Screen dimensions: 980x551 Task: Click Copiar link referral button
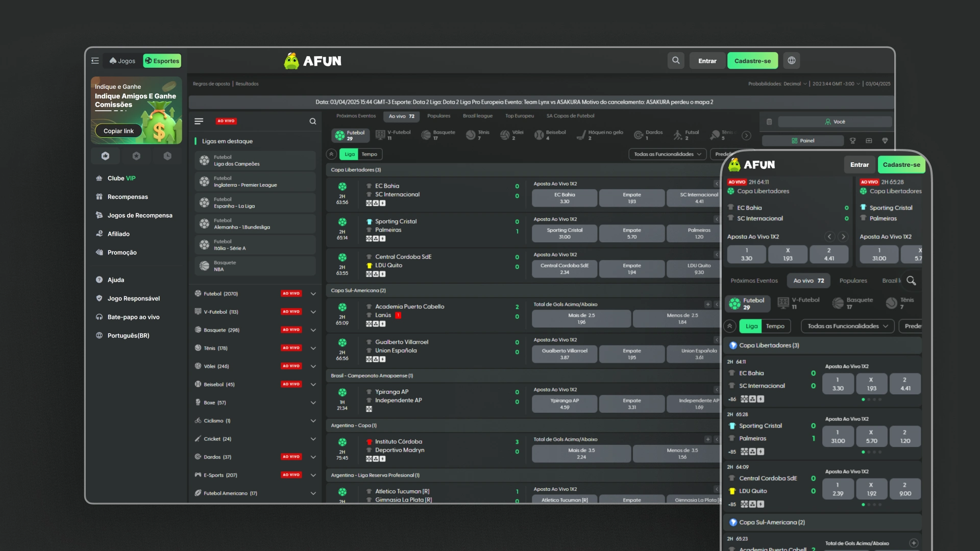click(x=118, y=131)
